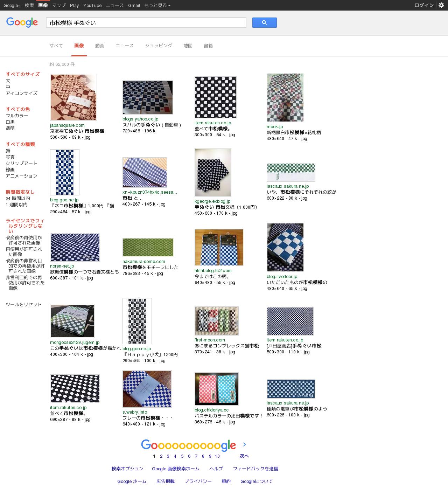Click フィードバックを送信 link

click(255, 469)
